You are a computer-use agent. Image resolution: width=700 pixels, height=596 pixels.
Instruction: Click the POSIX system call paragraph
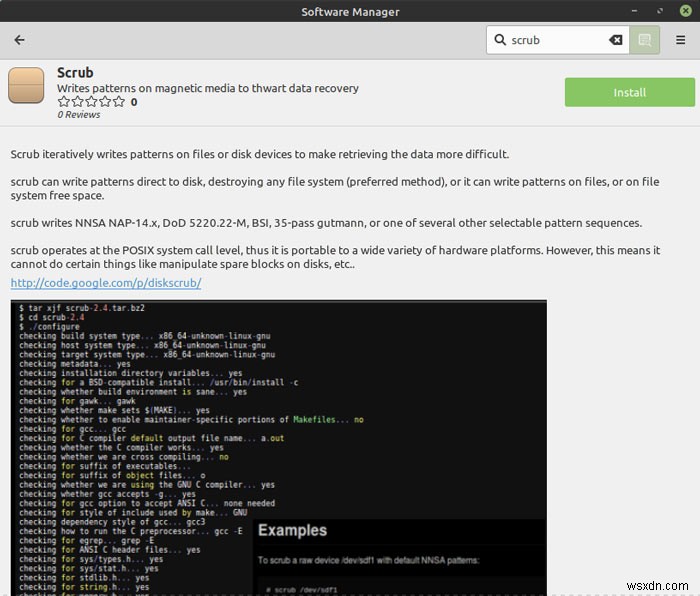[335, 257]
